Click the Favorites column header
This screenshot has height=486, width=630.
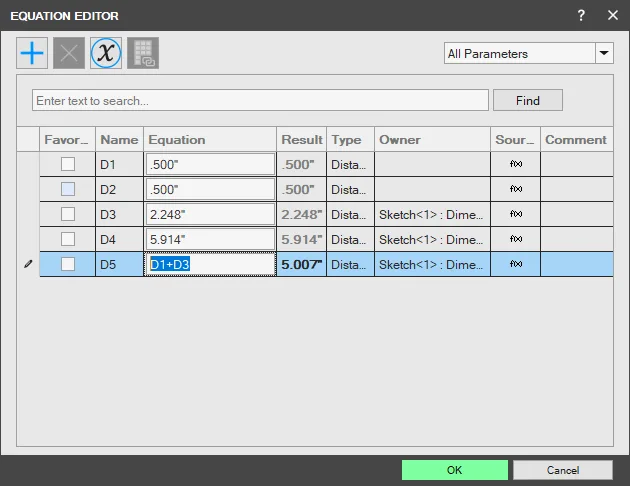click(67, 139)
